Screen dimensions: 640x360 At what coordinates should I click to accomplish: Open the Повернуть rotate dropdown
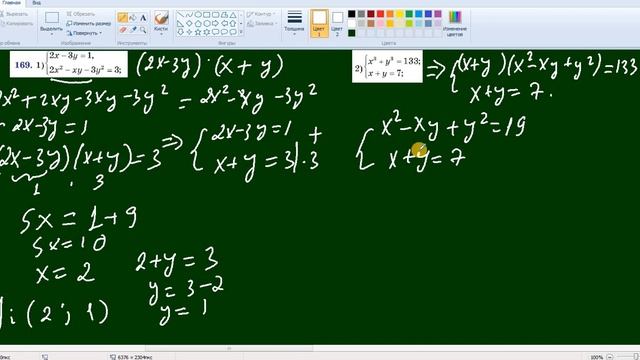click(x=84, y=33)
